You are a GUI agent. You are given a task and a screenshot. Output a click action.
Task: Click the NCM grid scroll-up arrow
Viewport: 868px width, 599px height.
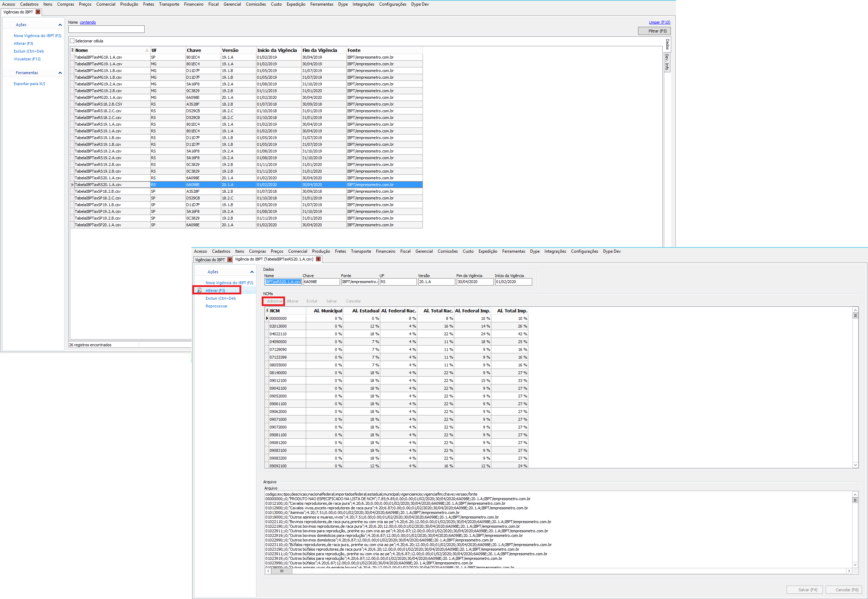tap(855, 310)
